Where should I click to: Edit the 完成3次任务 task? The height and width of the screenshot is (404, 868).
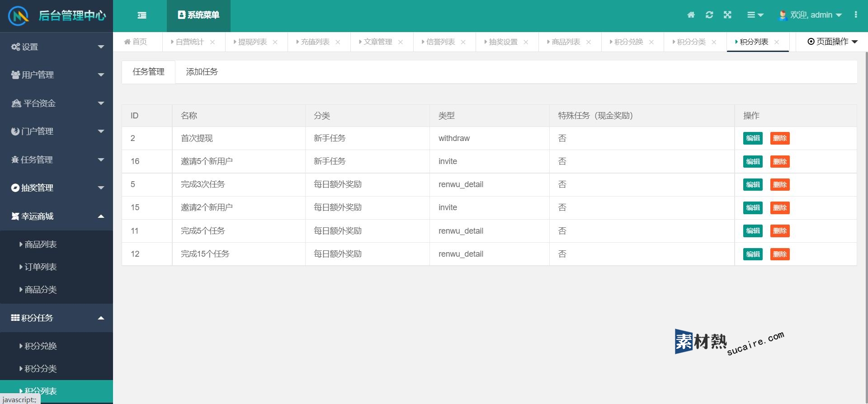[753, 185]
